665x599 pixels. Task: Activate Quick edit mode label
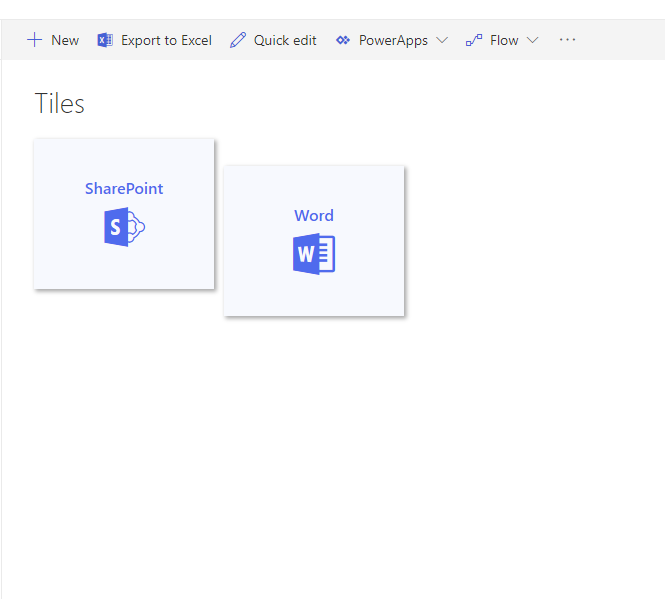[x=285, y=40]
